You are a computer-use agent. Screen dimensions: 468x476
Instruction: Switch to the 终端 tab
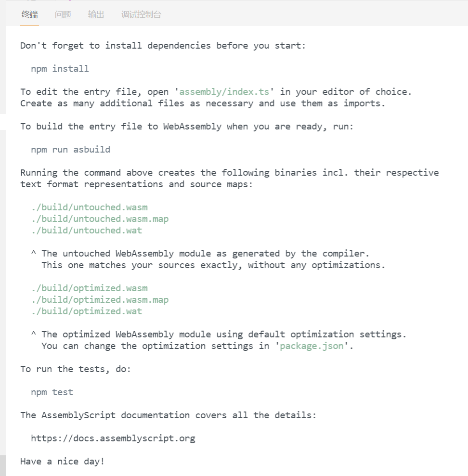[29, 15]
